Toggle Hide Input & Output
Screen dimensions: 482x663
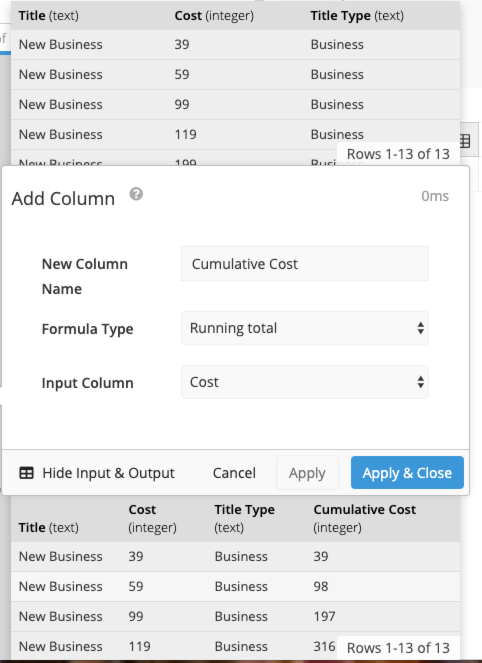click(97, 473)
